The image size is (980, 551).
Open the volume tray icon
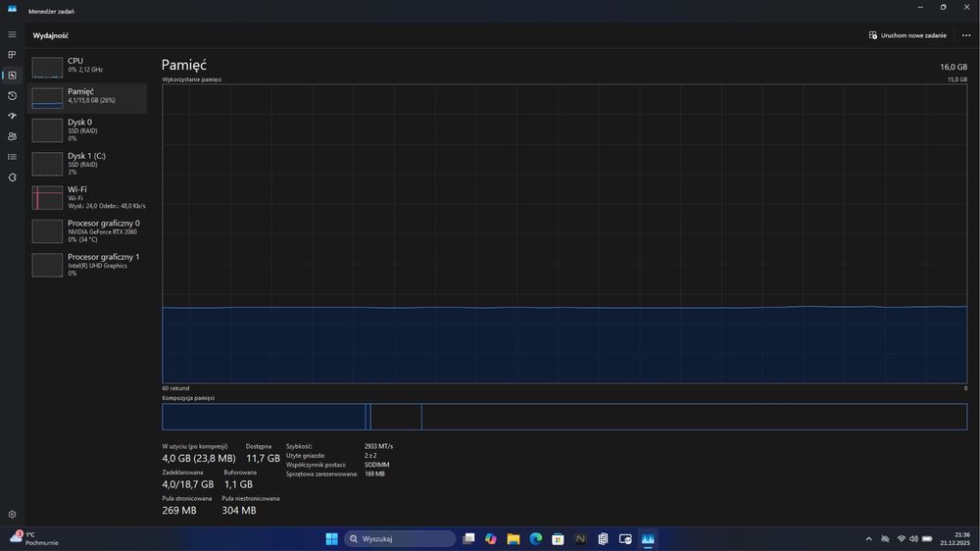[913, 539]
